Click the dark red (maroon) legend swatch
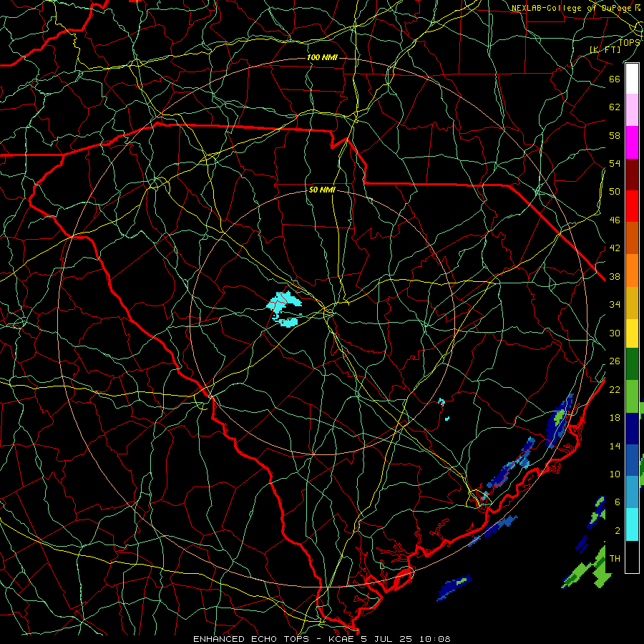Viewport: 644px width, 644px height. pyautogui.click(x=632, y=175)
